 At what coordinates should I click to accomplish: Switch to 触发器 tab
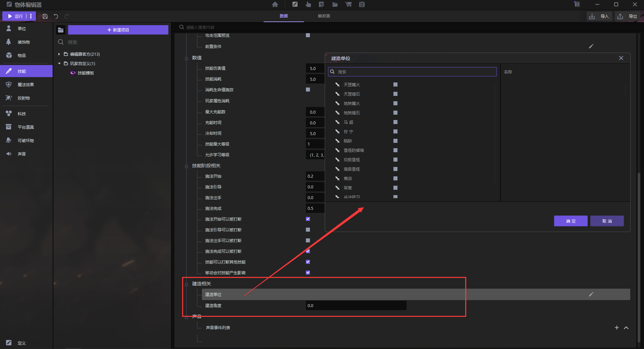pyautogui.click(x=324, y=16)
